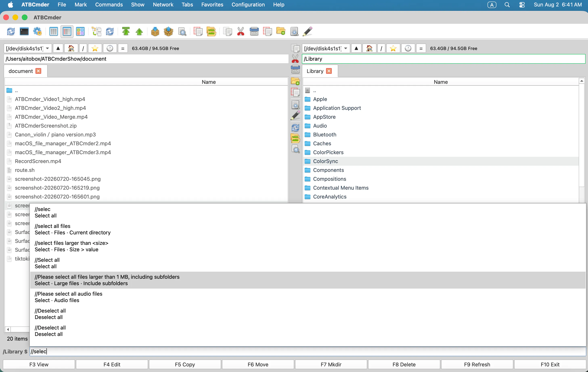Click the directory tree toolbar icon
The width and height of the screenshot is (588, 372).
click(x=96, y=32)
